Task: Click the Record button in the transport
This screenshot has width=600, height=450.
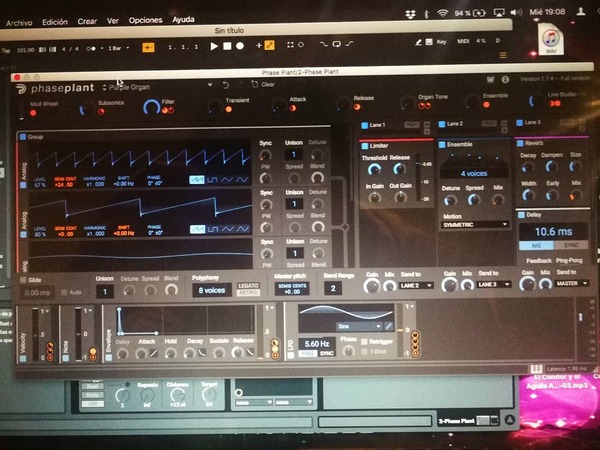Action: point(240,46)
